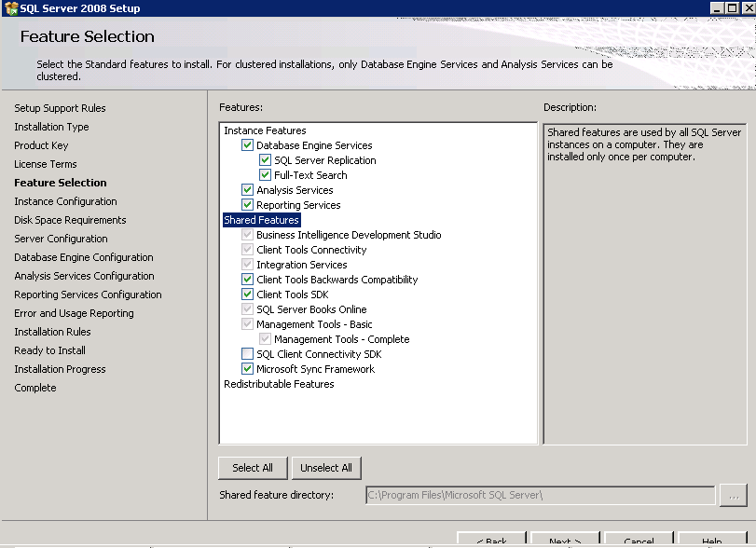Uncheck Analysis Services checkbox
The width and height of the screenshot is (756, 548).
coord(247,190)
